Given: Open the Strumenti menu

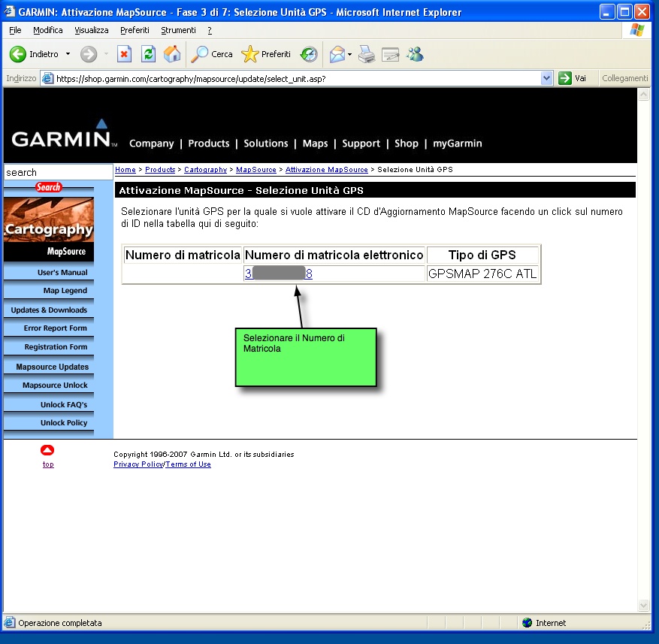Looking at the screenshot, I should click(178, 30).
